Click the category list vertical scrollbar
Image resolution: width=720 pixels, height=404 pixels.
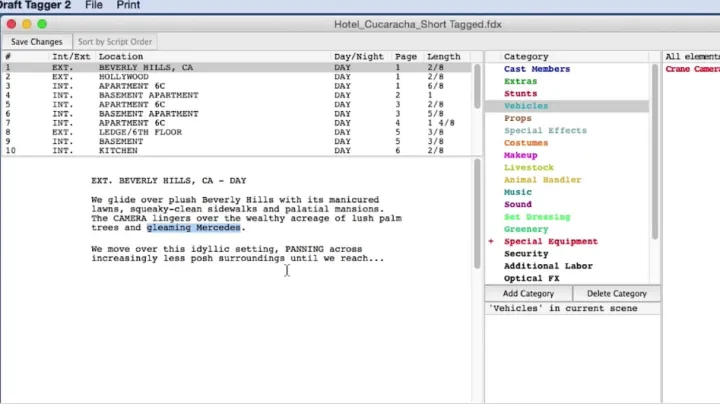pyautogui.click(x=655, y=150)
